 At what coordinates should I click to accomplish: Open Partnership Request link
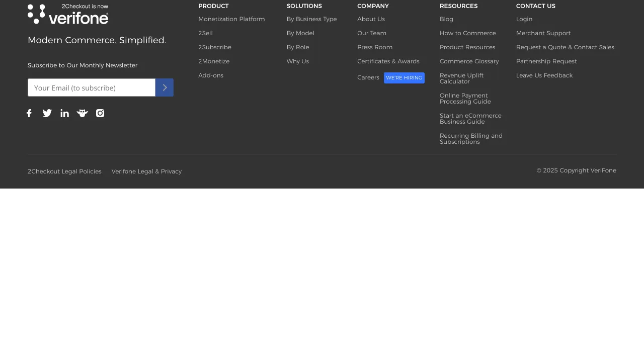point(546,61)
